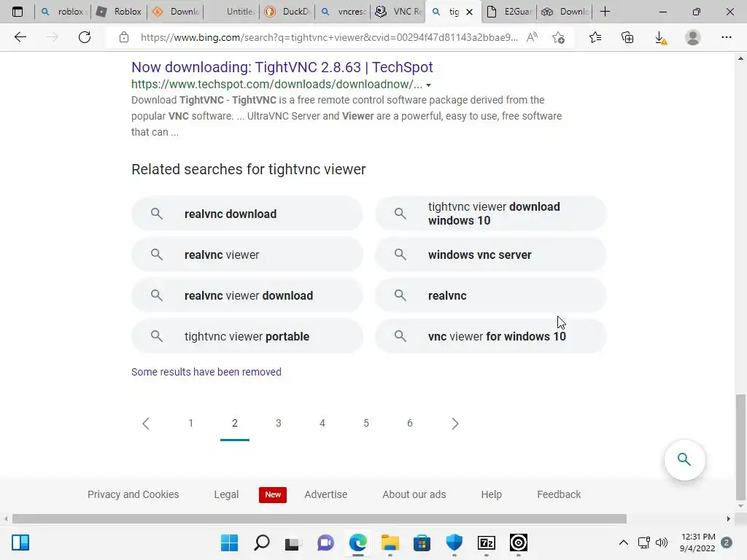
Task: Open About our ads footer link
Action: coord(414,494)
